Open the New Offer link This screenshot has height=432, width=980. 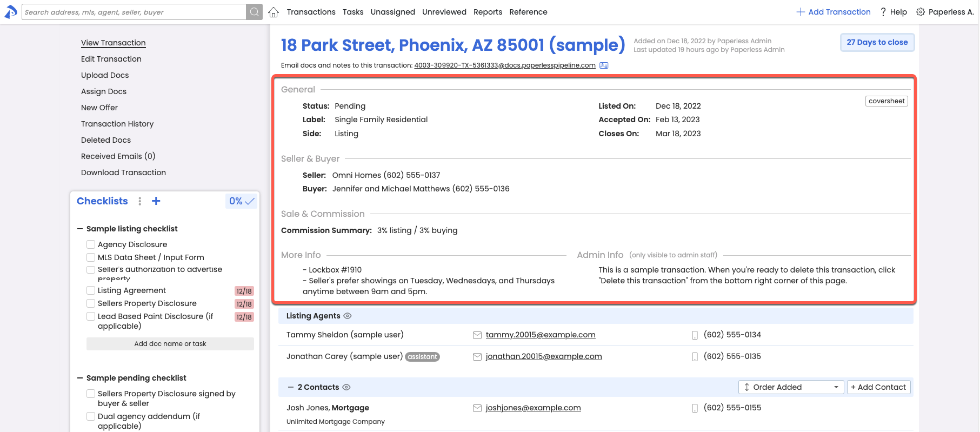coord(99,108)
